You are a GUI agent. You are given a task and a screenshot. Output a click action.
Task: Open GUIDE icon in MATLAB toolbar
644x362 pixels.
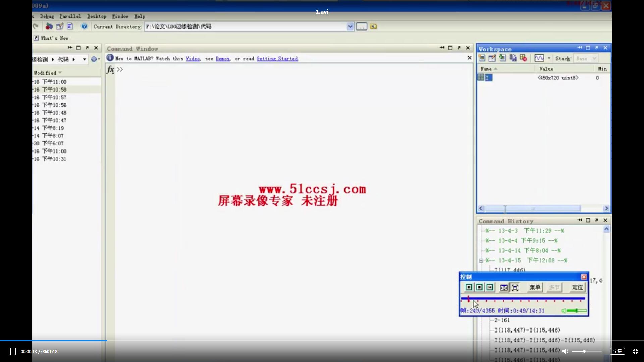(60, 26)
